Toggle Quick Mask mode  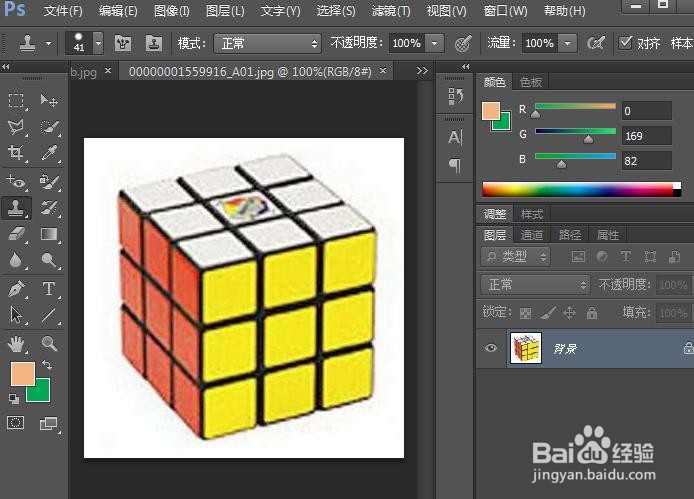tap(15, 423)
